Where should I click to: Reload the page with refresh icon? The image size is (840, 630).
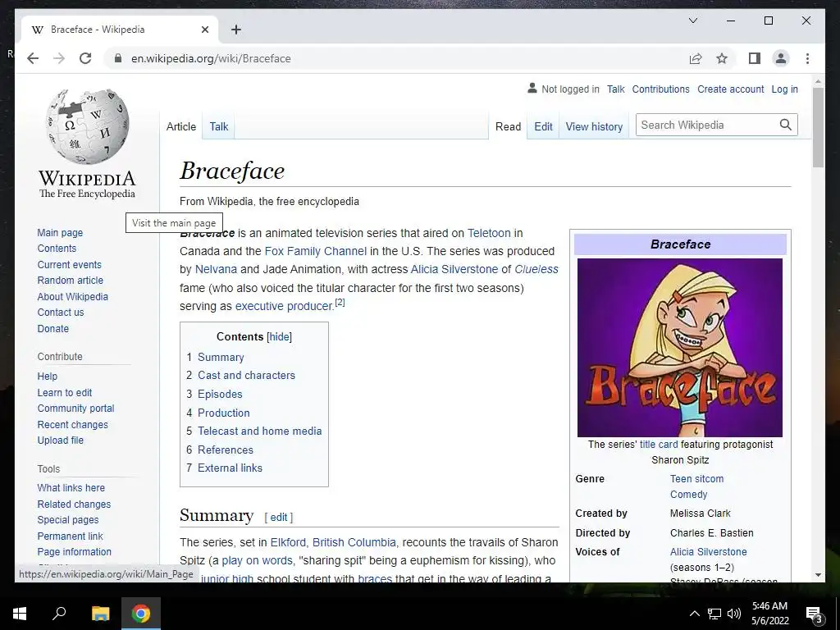[85, 58]
